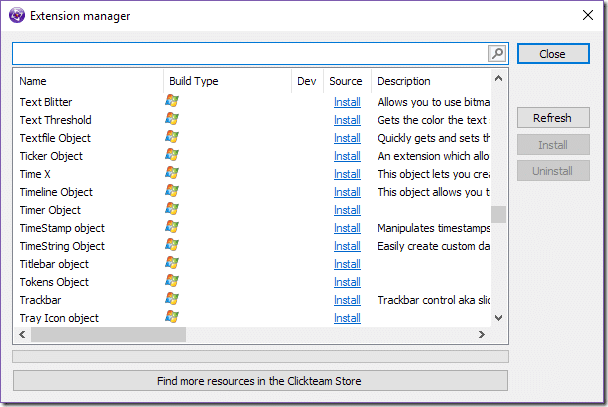
Task: Sort by the Name column header
Action: click(88, 81)
